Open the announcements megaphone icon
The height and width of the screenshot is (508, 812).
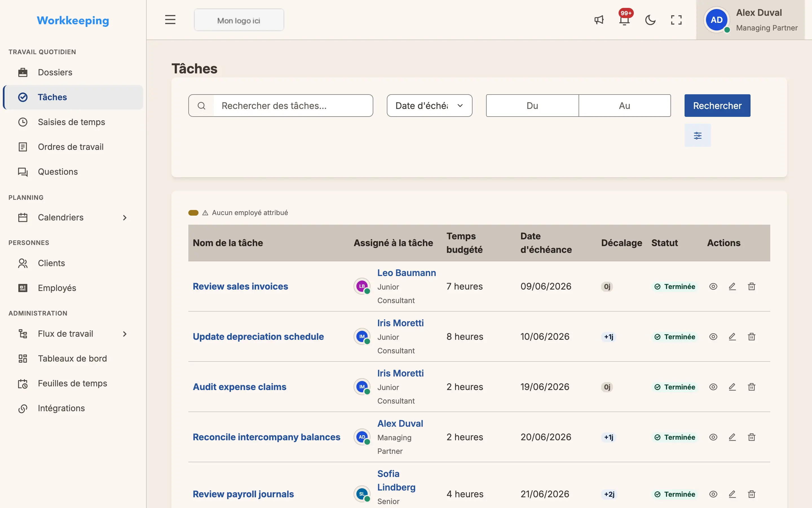[599, 20]
